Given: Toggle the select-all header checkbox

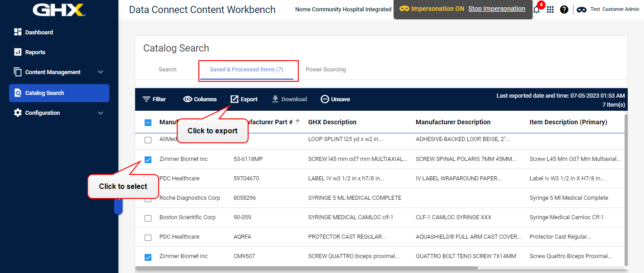Looking at the screenshot, I should (148, 122).
